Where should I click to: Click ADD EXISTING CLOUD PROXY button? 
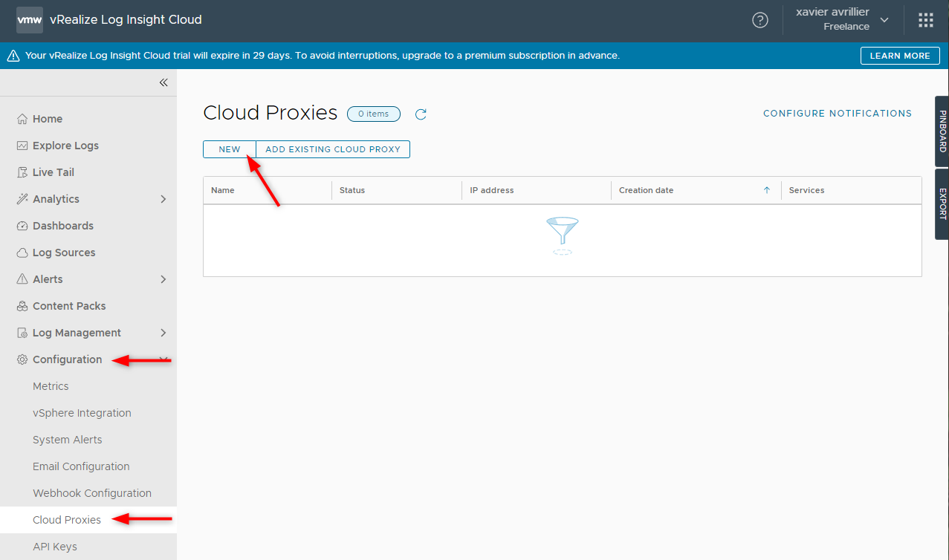(333, 149)
